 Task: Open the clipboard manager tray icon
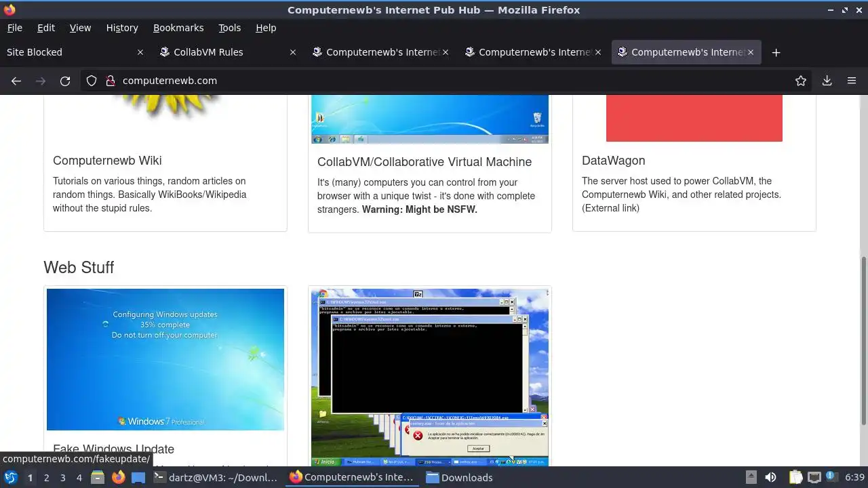pyautogui.click(x=795, y=477)
